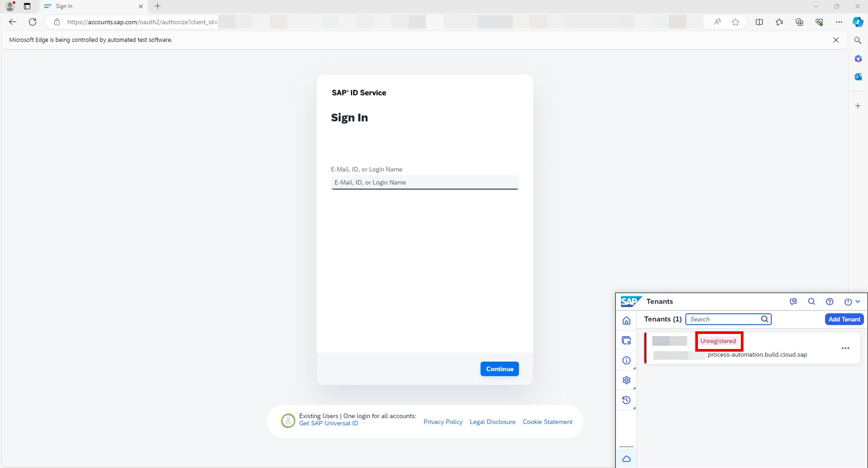This screenshot has width=868, height=468.
Task: Open Copilot icon in Edge toolbar
Action: click(858, 22)
